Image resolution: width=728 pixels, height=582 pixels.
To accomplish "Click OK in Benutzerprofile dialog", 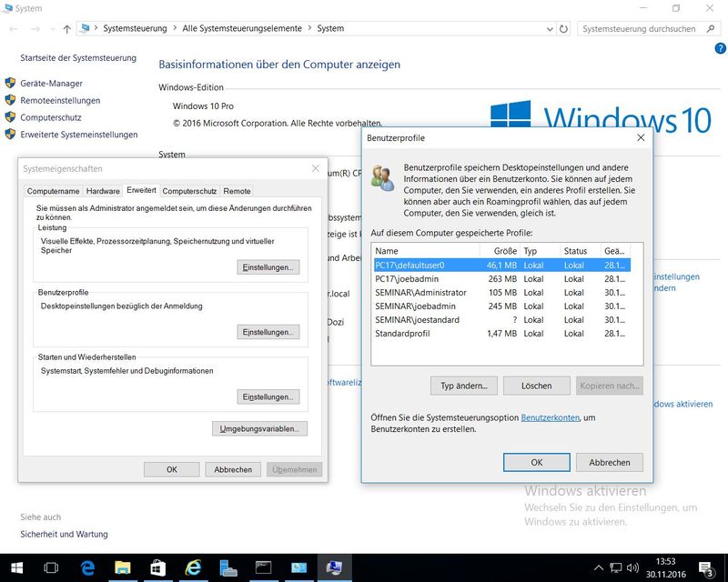I will 536,463.
